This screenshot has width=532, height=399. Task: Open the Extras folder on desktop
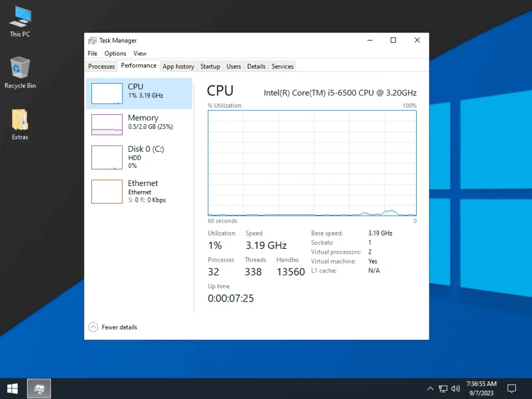(x=20, y=125)
